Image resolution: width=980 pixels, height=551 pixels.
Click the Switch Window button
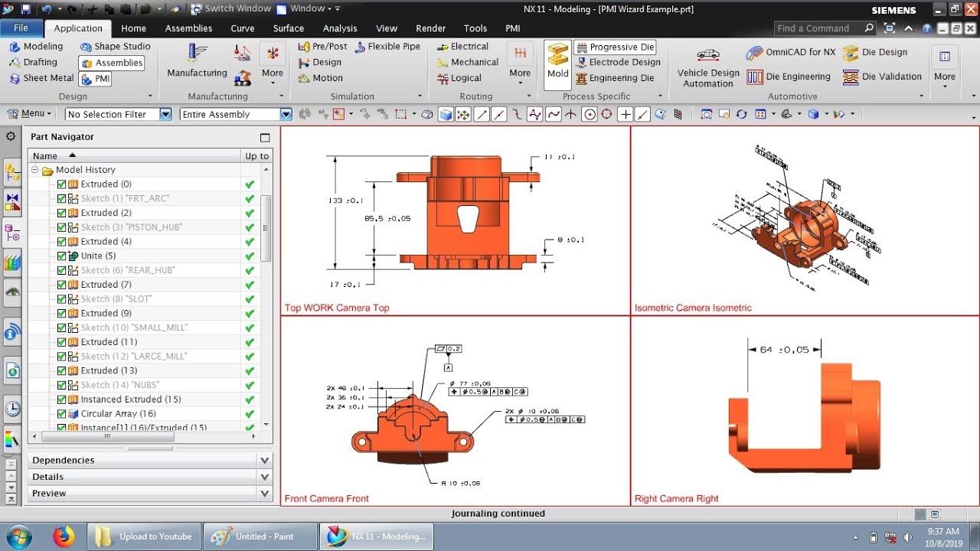[231, 8]
